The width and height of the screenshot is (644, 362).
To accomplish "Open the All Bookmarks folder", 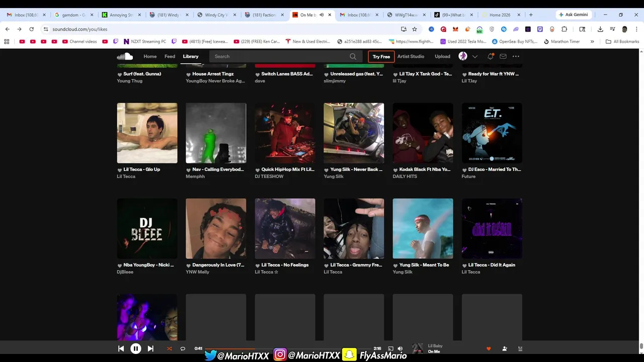I will point(622,41).
